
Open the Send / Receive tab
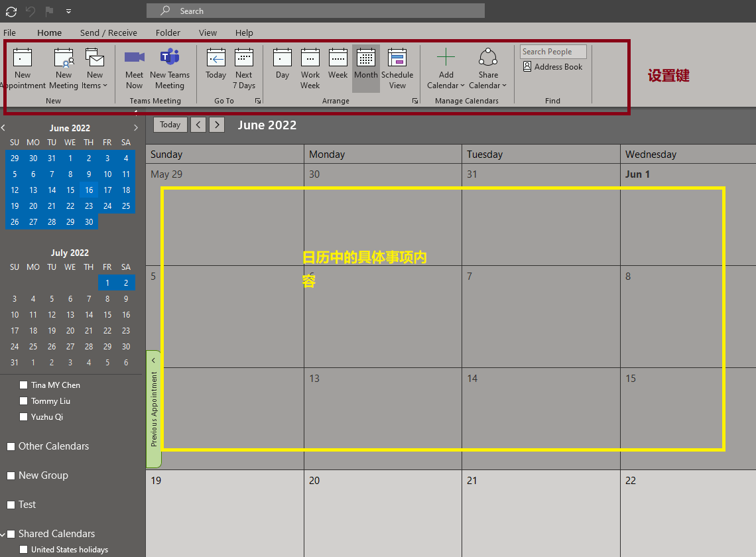(109, 32)
